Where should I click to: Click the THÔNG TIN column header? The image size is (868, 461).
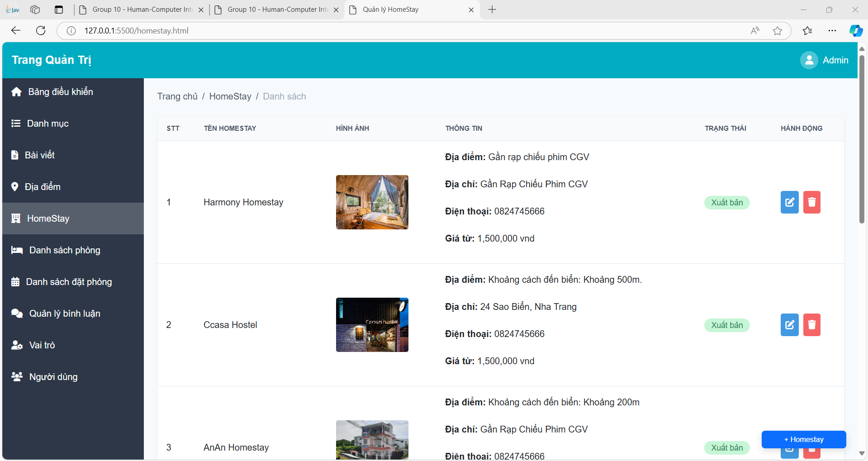coord(464,128)
